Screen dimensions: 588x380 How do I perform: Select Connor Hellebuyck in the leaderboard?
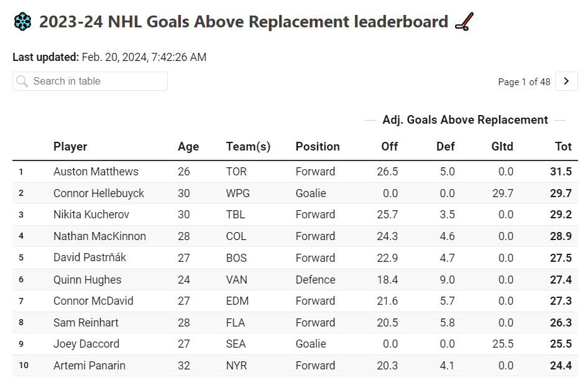[99, 193]
